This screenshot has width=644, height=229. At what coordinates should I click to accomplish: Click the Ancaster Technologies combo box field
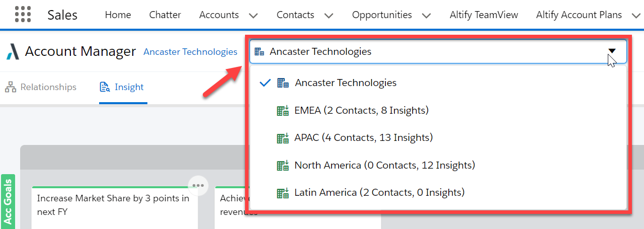point(438,51)
